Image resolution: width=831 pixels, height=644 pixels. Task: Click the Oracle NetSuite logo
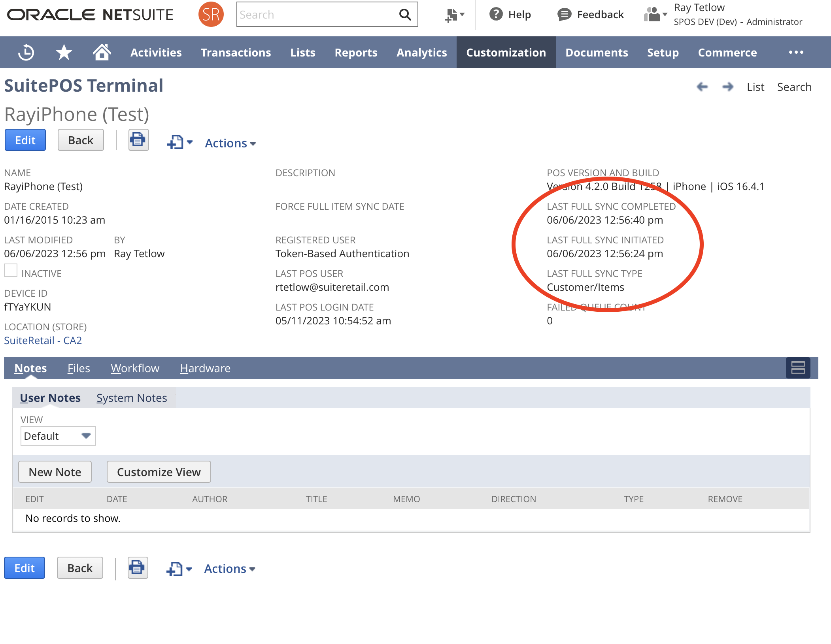[x=90, y=15]
